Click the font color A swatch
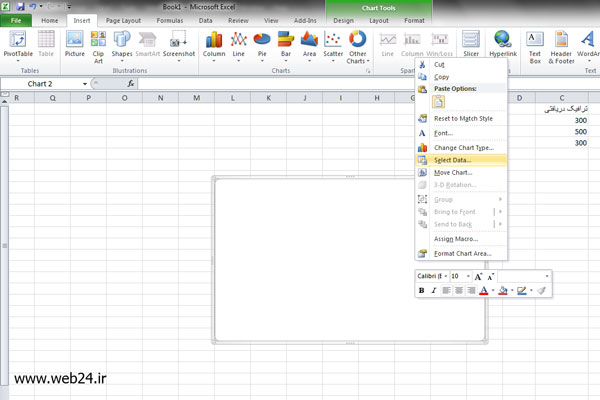Screen dimensions: 600x400 pos(484,291)
